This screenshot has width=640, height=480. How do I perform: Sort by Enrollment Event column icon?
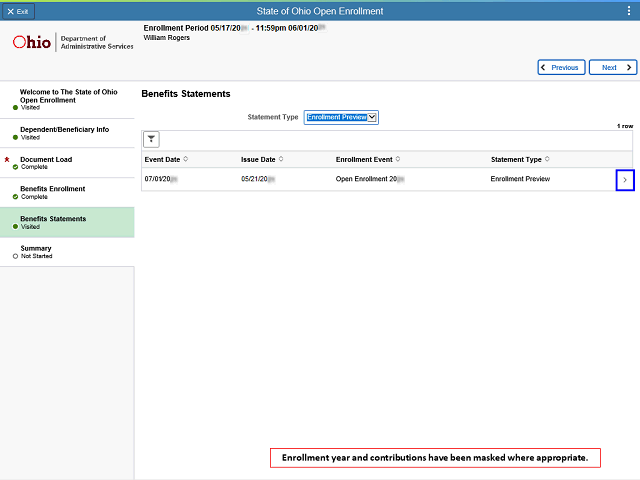[x=396, y=159]
